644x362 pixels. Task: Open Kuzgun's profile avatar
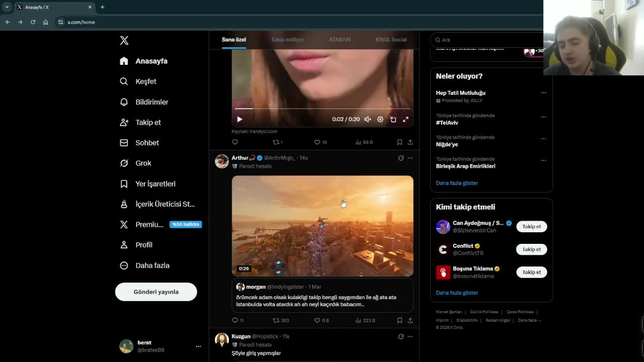[222, 340]
